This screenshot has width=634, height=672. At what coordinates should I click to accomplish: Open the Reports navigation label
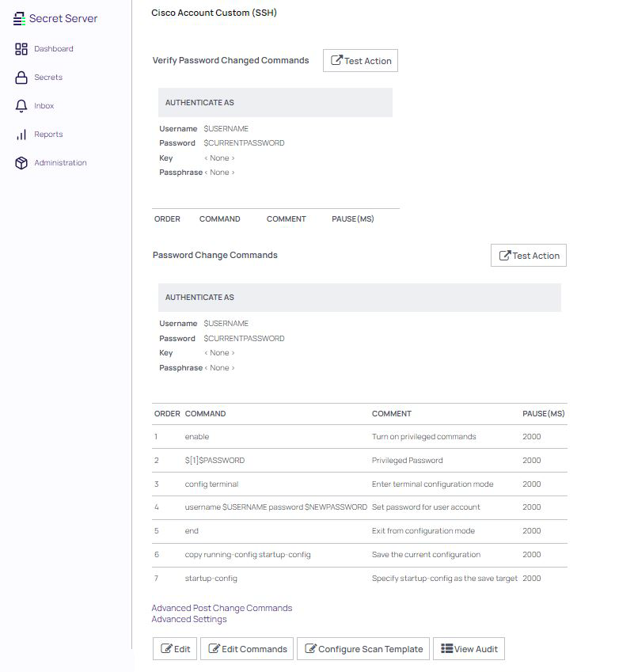[48, 135]
